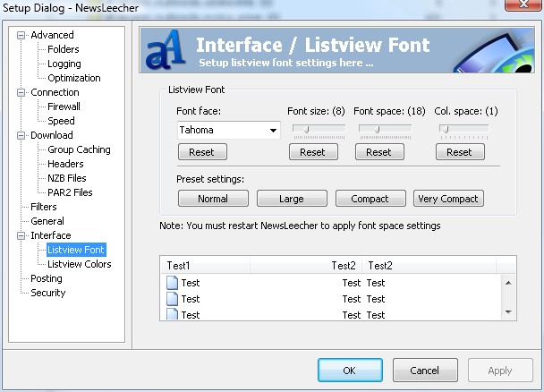Go to Firewall settings
The height and width of the screenshot is (392, 544).
click(x=64, y=107)
